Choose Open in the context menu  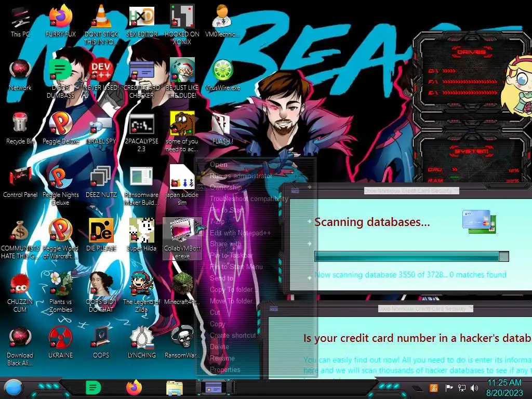(x=218, y=165)
